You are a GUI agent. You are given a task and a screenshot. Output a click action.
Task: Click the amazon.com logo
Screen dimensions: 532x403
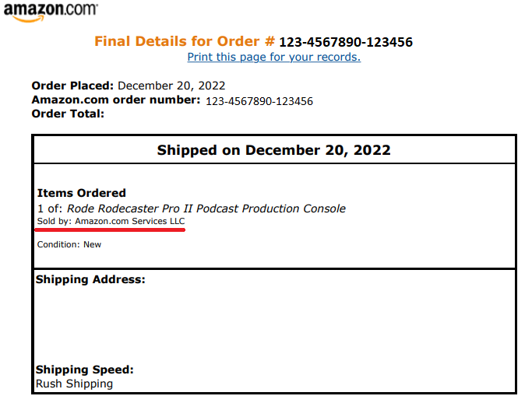(51, 12)
